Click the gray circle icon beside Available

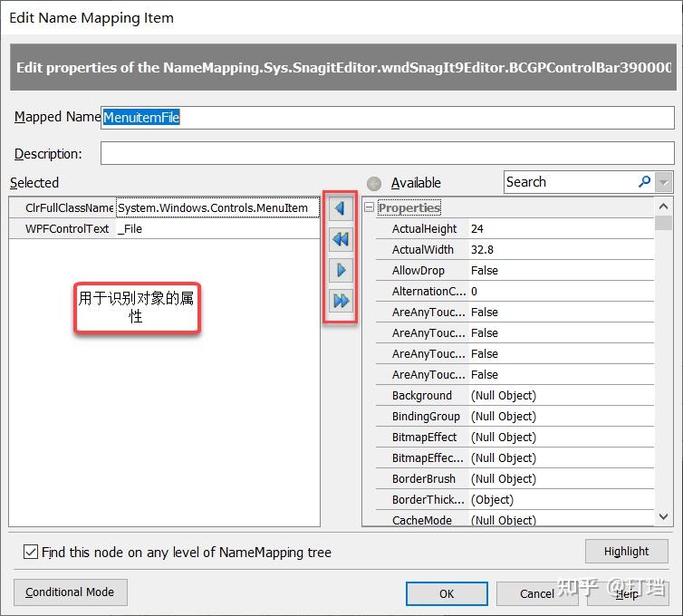click(374, 183)
